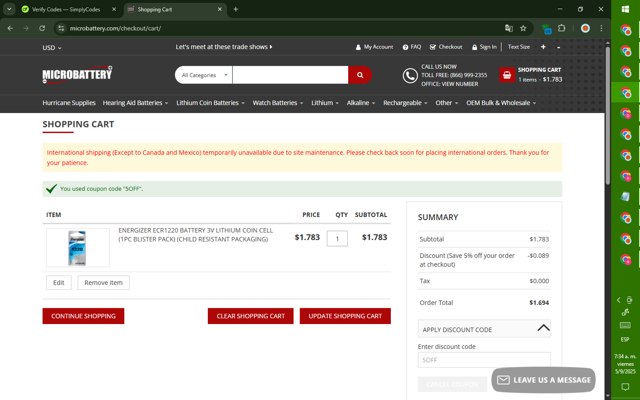The height and width of the screenshot is (400, 640).
Task: Click the Update Shopping Cart button
Action: pyautogui.click(x=345, y=316)
